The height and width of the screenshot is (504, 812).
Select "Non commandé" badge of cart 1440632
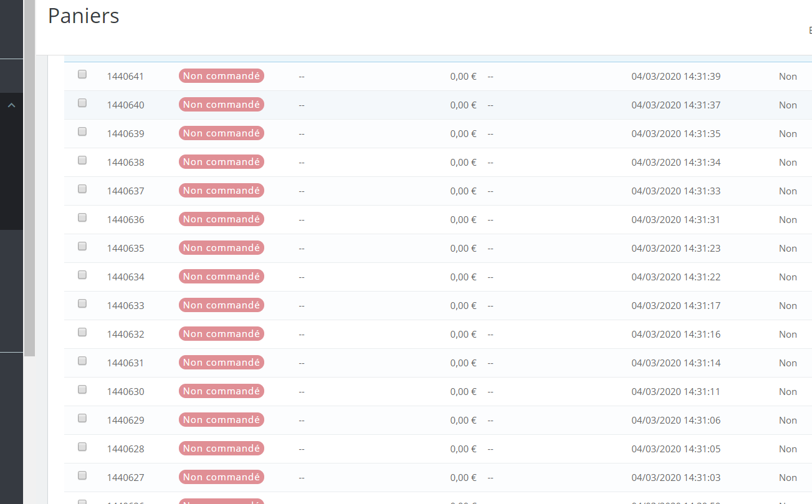221,334
